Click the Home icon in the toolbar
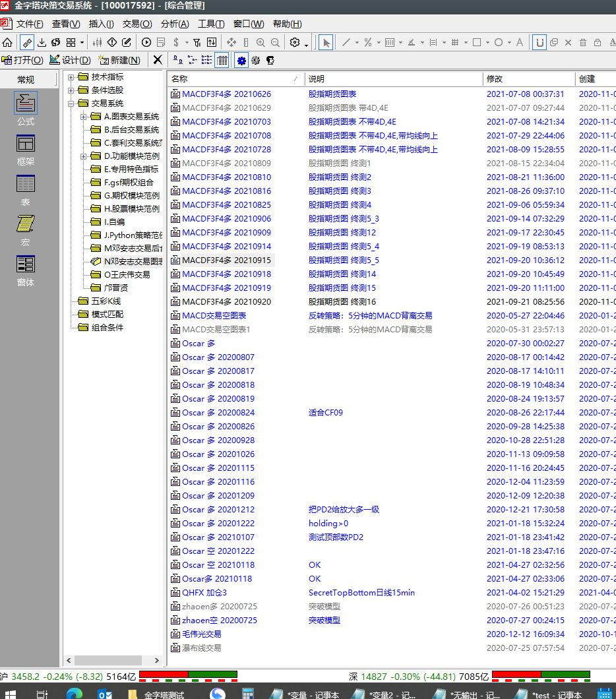 click(7, 42)
